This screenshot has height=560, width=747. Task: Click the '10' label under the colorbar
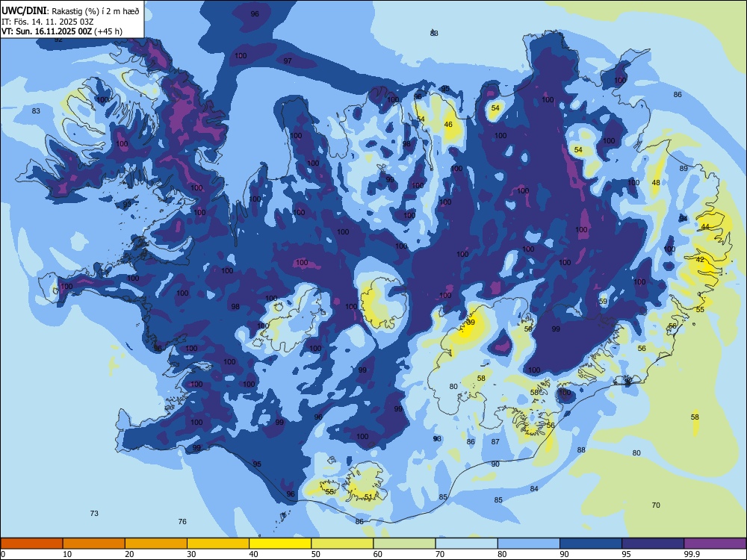pos(67,554)
